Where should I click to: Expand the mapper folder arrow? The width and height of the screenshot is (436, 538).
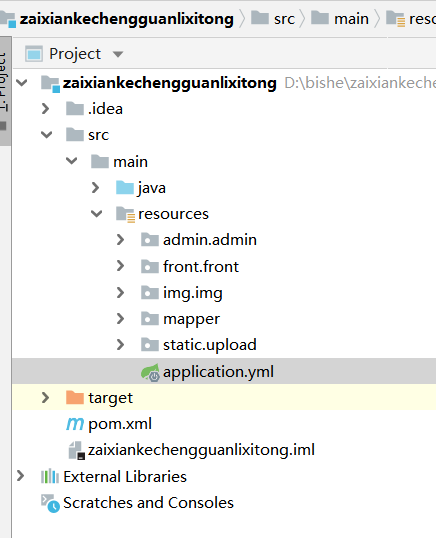pyautogui.click(x=120, y=319)
